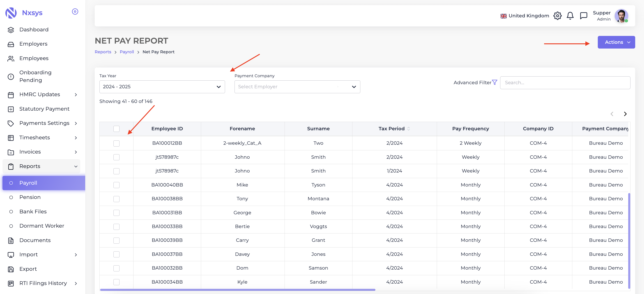
Task: Check the Johno Smith 1/2024 row
Action: 116,171
